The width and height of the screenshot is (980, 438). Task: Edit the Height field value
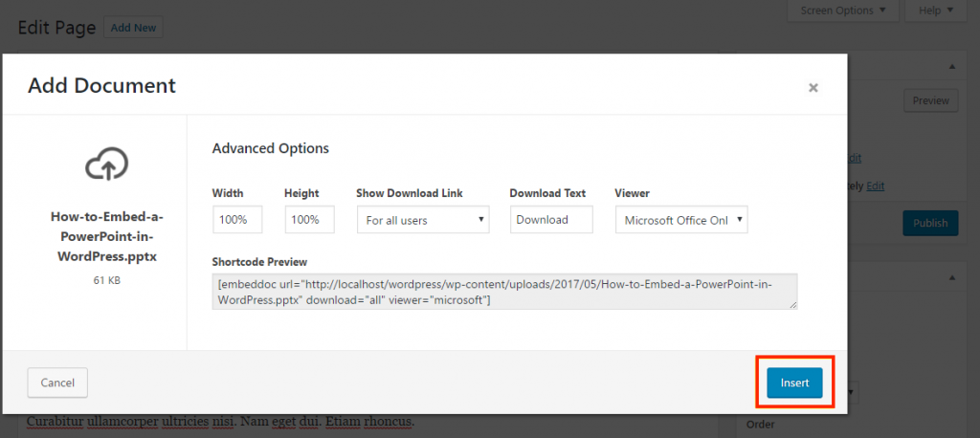[x=309, y=220]
